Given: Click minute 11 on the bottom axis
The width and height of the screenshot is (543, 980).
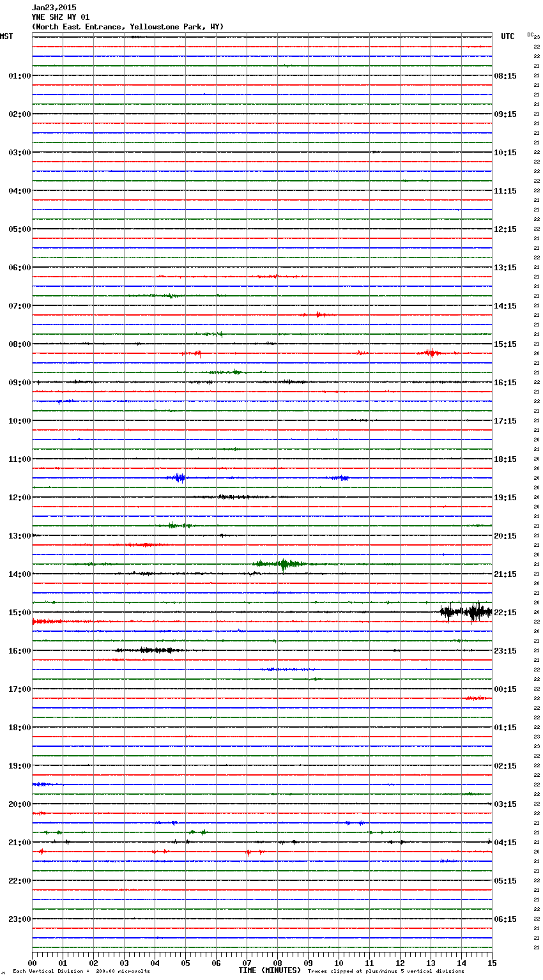Looking at the screenshot, I should coord(369,963).
